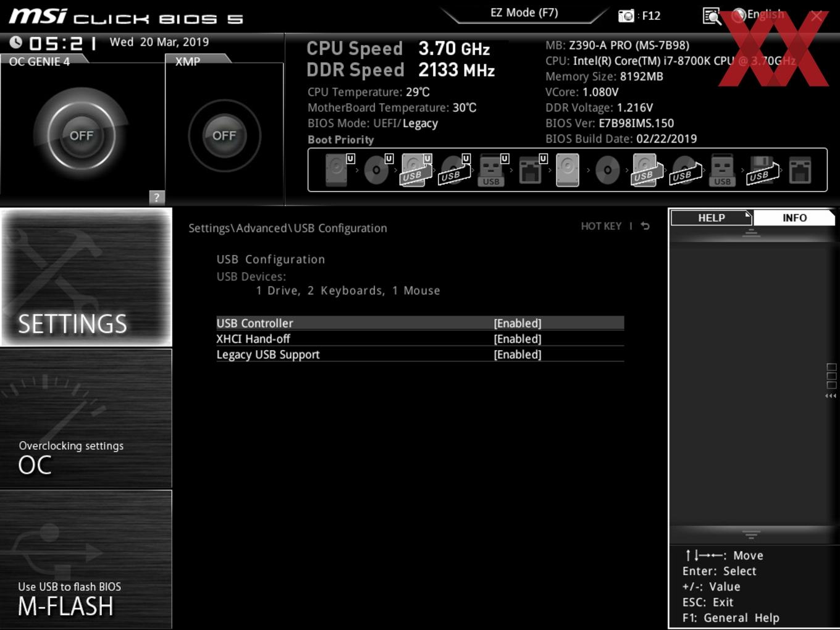Toggle the XMP OFF button

pos(224,135)
